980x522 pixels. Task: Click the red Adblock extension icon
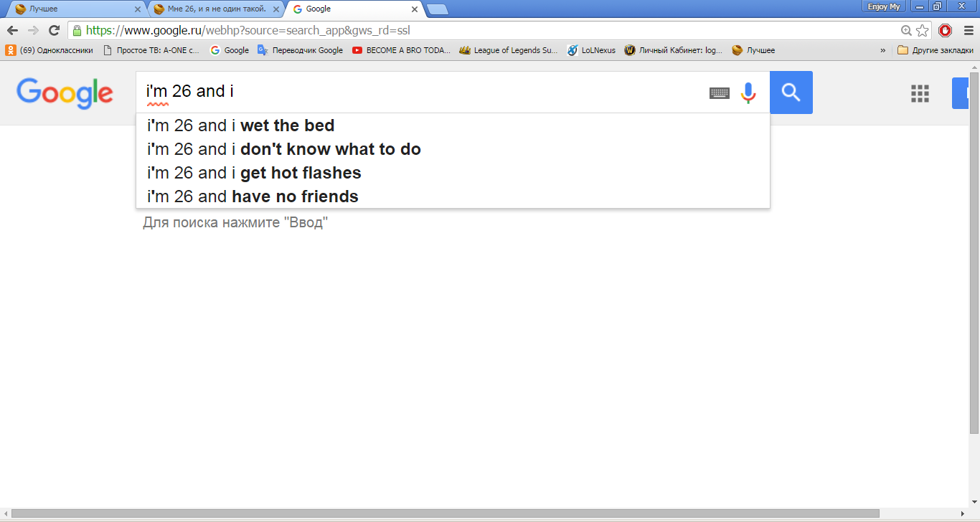coord(946,31)
